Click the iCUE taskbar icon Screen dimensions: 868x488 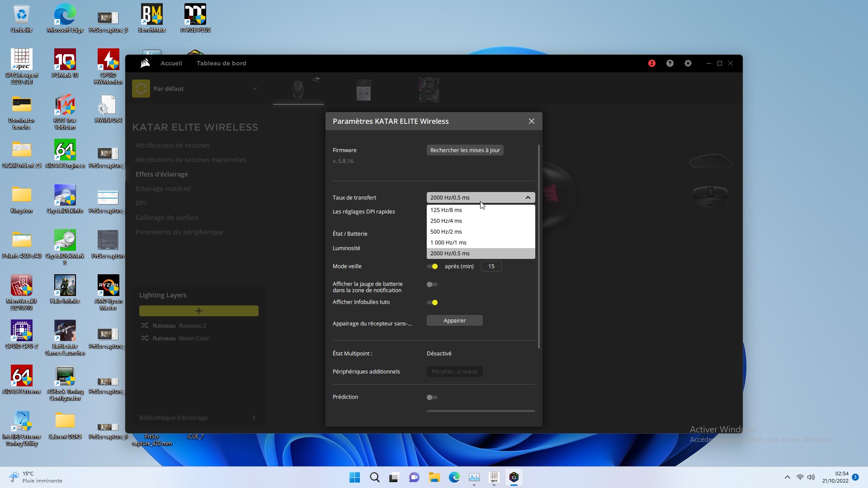point(514,477)
